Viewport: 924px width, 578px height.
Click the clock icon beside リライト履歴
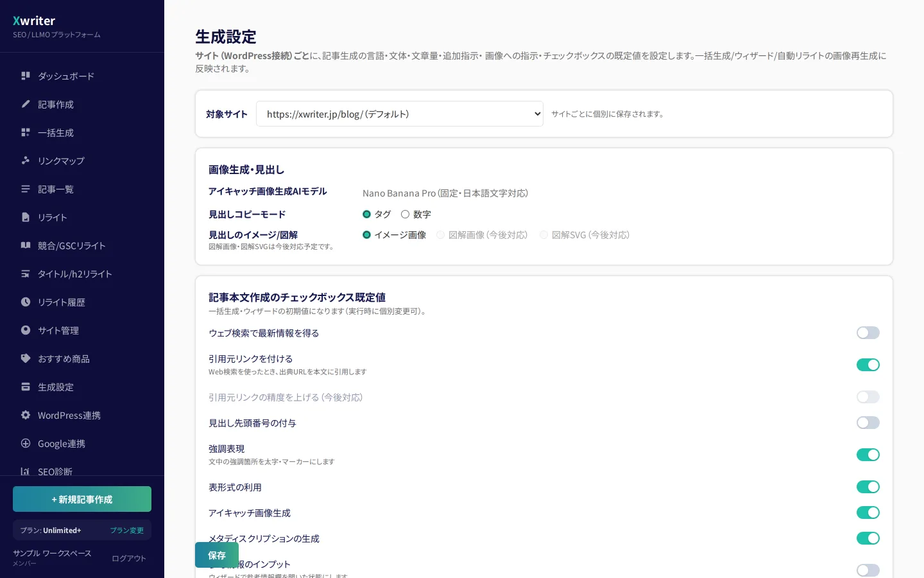tap(26, 302)
